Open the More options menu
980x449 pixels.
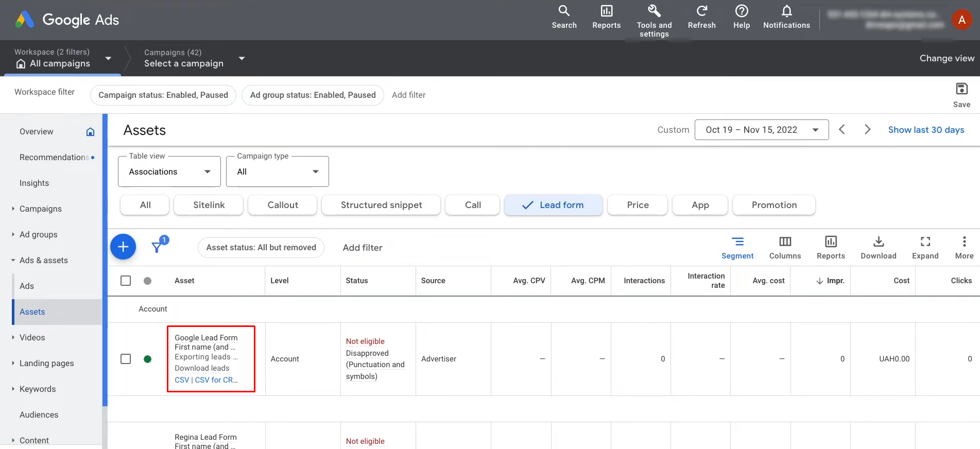(964, 248)
